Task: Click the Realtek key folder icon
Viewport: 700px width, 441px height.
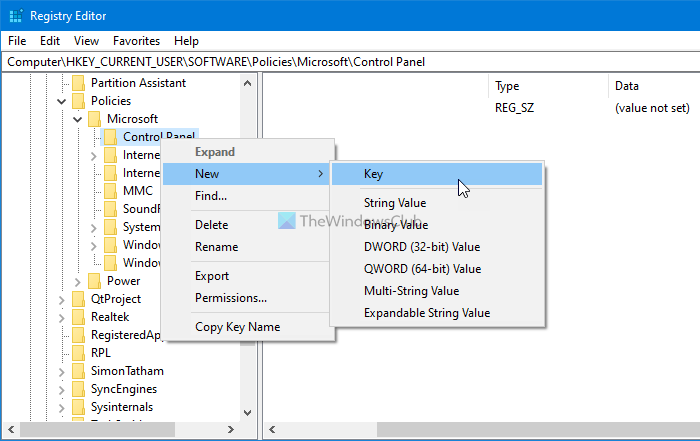Action: (x=77, y=317)
